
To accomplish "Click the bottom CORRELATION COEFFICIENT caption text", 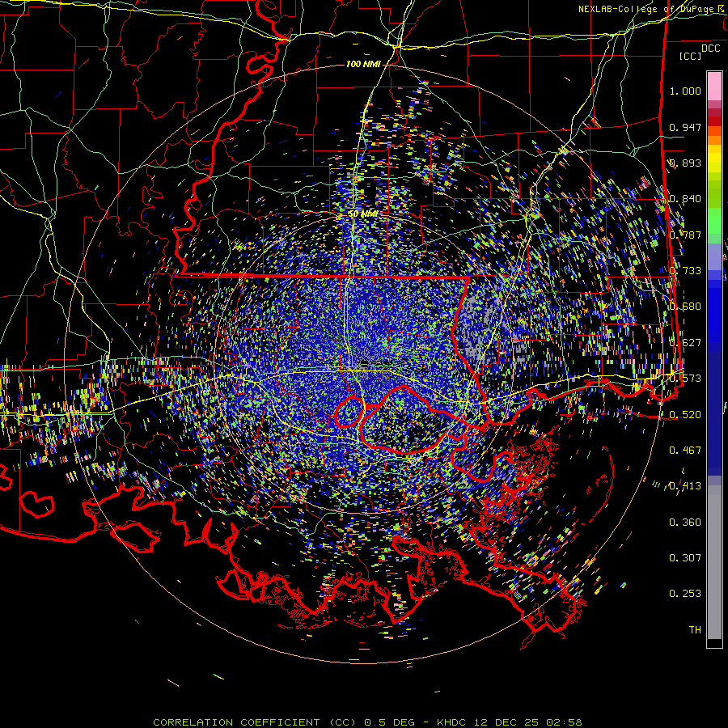I will pyautogui.click(x=367, y=722).
